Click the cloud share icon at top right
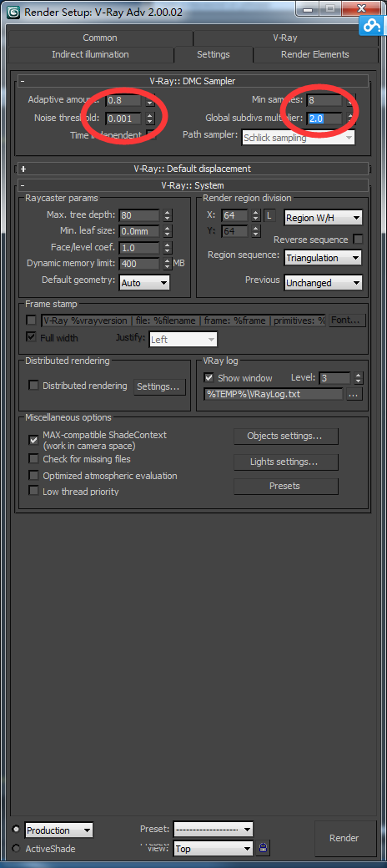The height and width of the screenshot is (868, 387). tap(369, 25)
